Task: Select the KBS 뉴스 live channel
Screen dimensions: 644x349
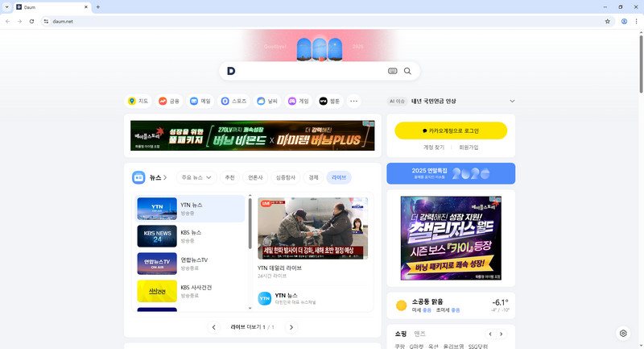Action: point(190,236)
